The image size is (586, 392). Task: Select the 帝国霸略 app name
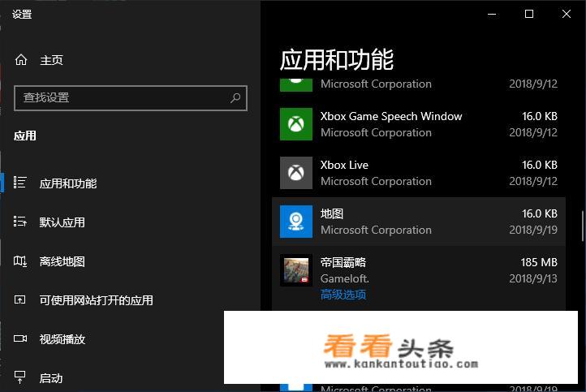click(343, 262)
